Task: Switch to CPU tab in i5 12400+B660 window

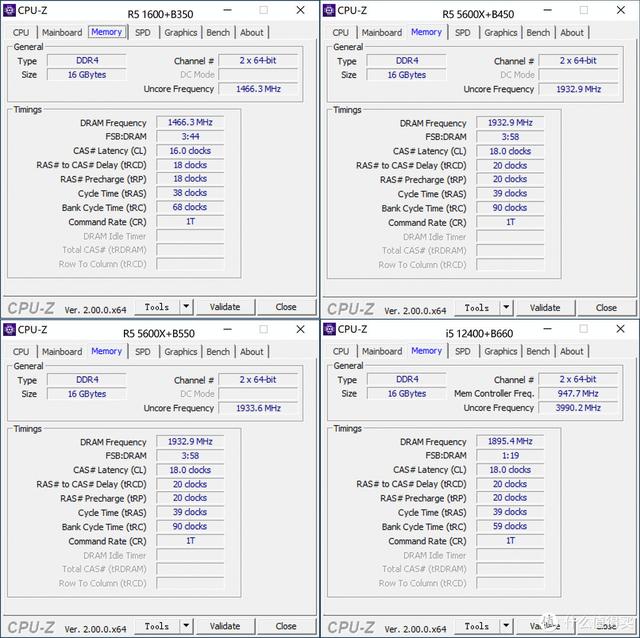Action: click(341, 351)
